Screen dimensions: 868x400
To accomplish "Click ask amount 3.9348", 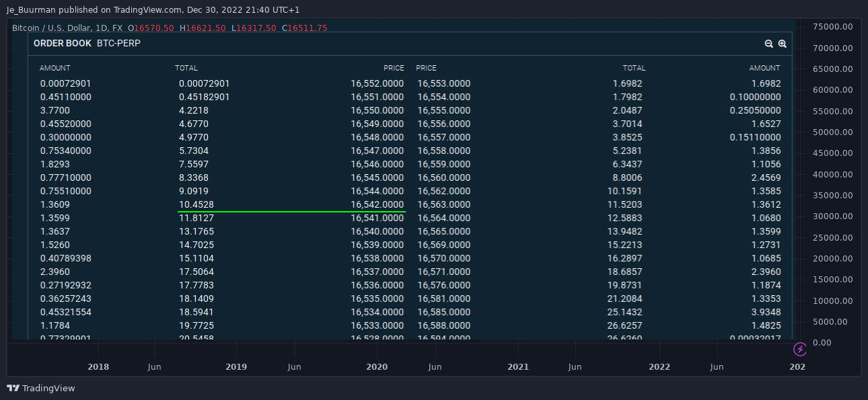I will (766, 312).
